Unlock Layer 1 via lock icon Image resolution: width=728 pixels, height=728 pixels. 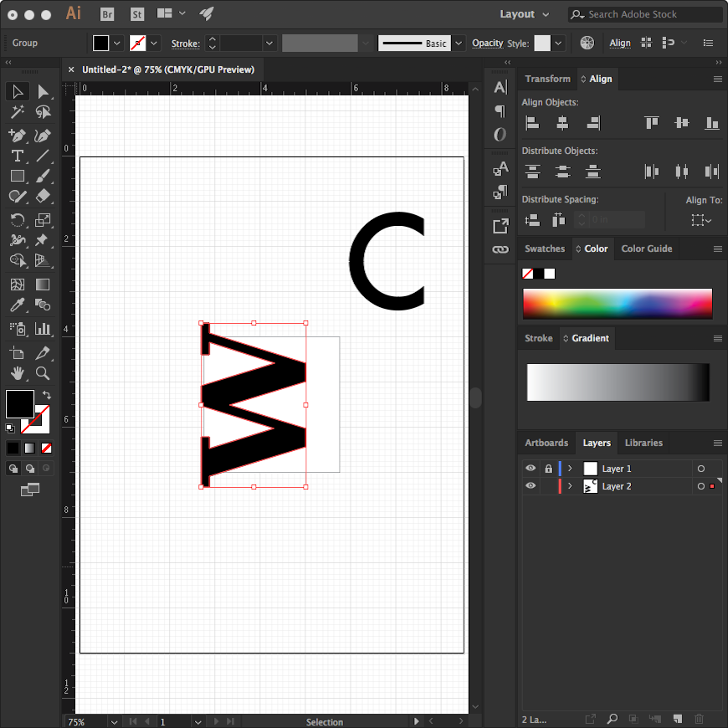point(548,469)
